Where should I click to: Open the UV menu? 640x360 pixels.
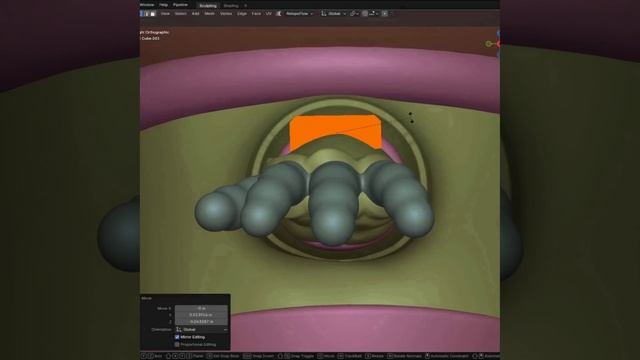tap(269, 13)
